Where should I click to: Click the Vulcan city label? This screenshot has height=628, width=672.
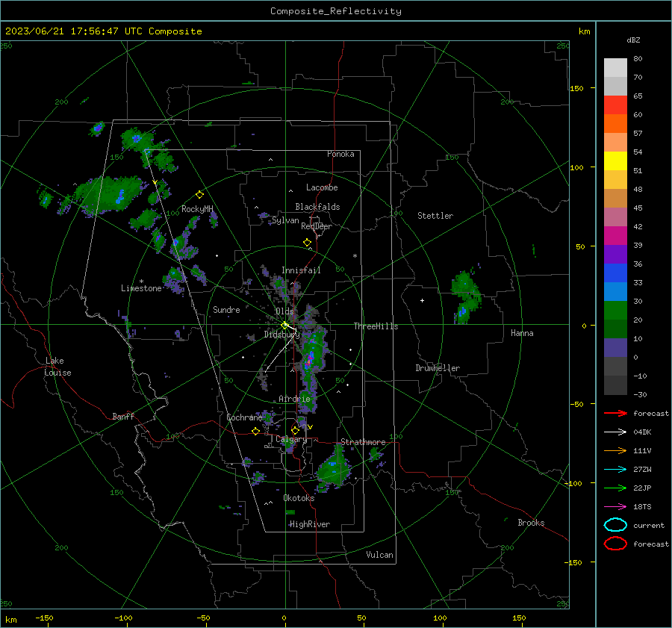[x=379, y=555]
